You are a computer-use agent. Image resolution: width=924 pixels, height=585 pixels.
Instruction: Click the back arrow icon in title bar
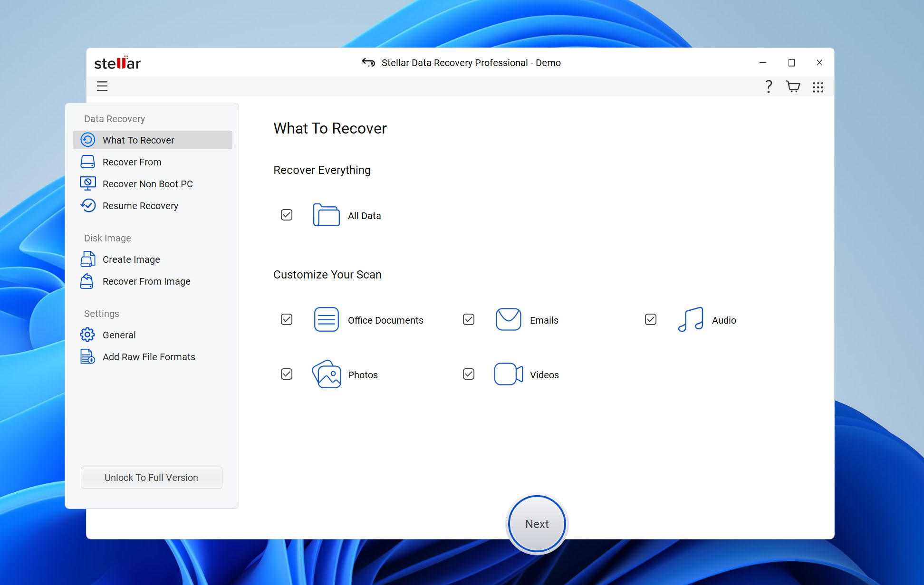point(368,62)
